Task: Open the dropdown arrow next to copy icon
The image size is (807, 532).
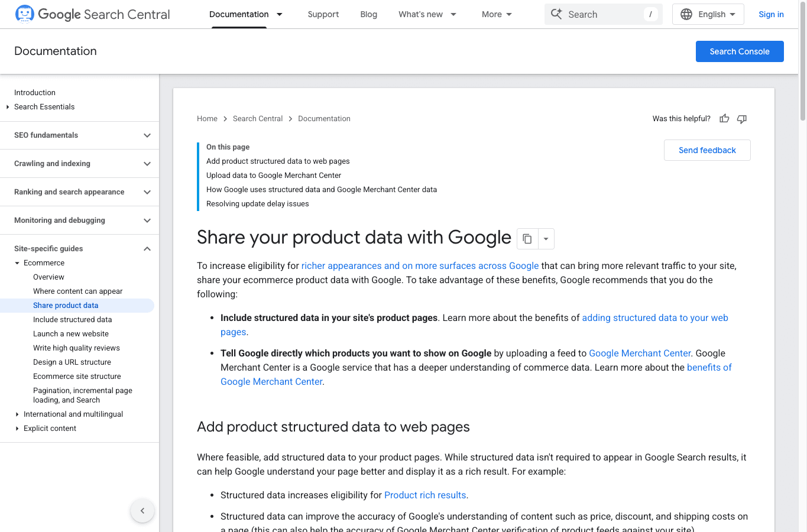Action: (x=546, y=239)
